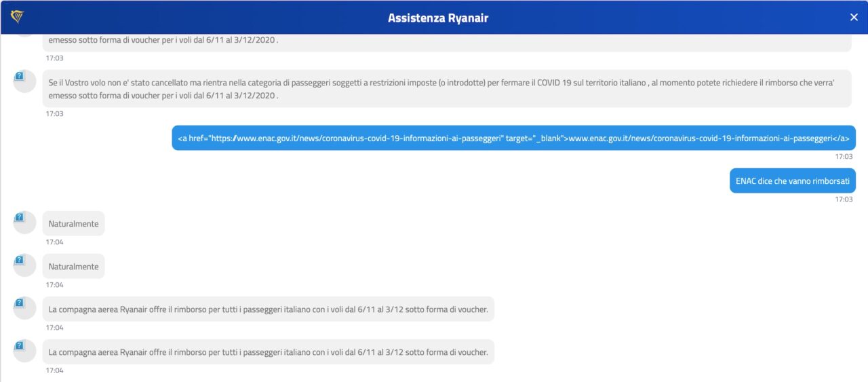This screenshot has height=382, width=868.
Task: Click 17:03 timestamp under 'Se il Vostro volo' message
Action: tap(54, 114)
